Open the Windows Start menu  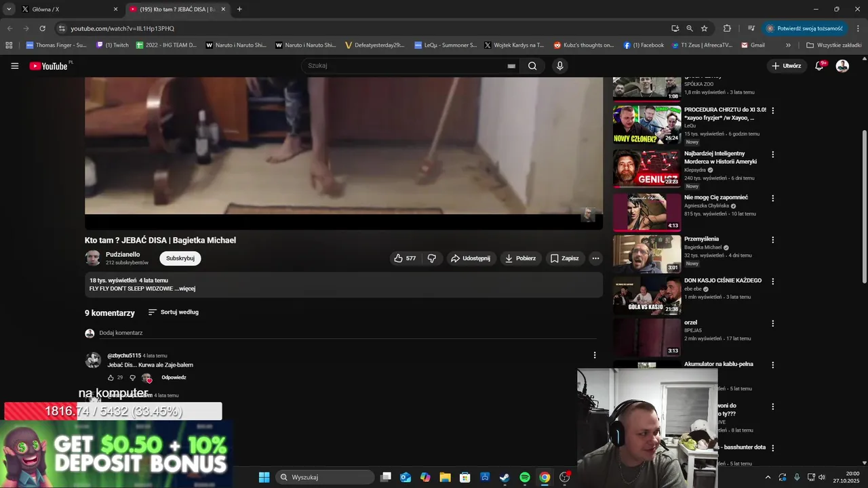(x=264, y=477)
